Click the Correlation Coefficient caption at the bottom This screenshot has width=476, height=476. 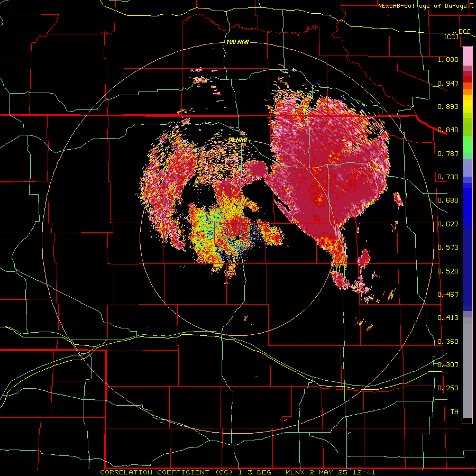coord(237,472)
